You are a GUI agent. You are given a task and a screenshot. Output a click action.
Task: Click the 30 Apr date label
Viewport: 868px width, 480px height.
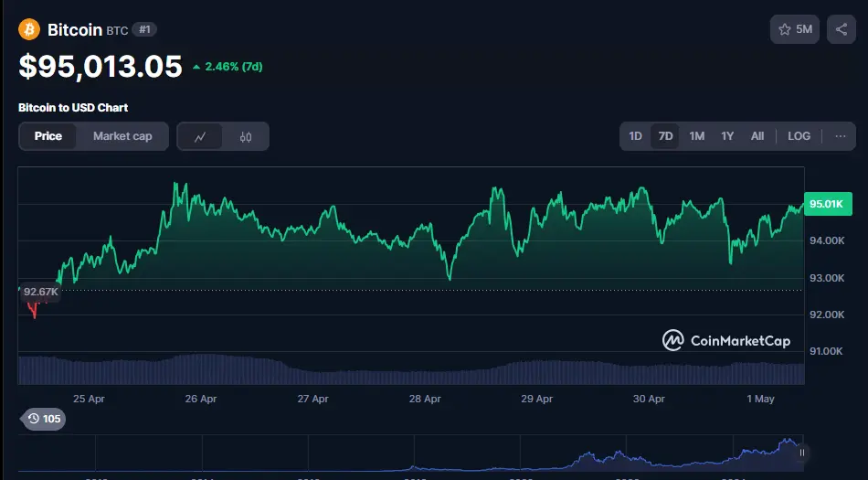tap(649, 399)
